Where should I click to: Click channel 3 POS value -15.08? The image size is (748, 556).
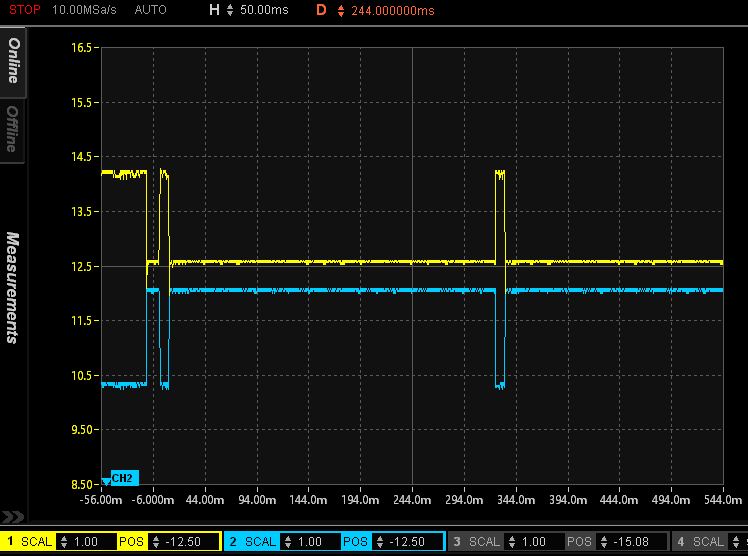[x=630, y=542]
